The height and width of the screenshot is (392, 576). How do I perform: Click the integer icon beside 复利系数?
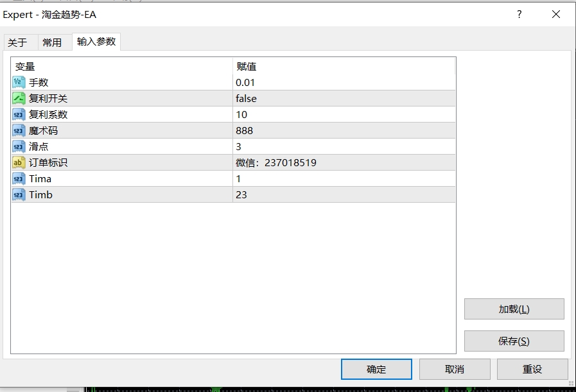pyautogui.click(x=19, y=114)
